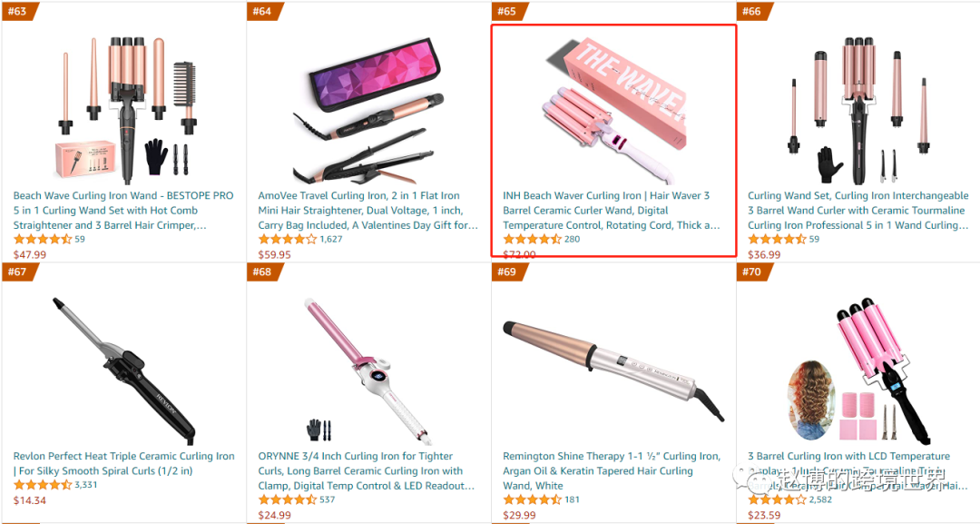Select the $14.34 Revlon price
Image resolution: width=980 pixels, height=524 pixels.
coord(30,500)
